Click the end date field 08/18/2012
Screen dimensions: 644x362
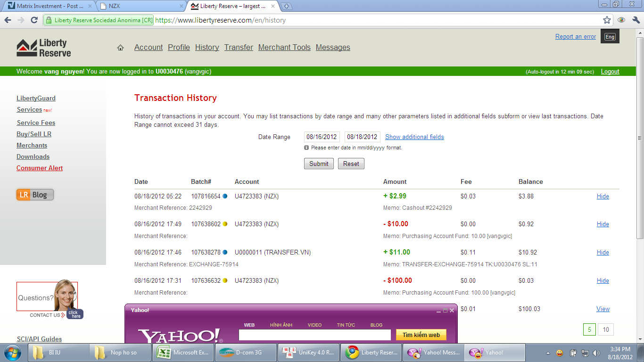362,137
